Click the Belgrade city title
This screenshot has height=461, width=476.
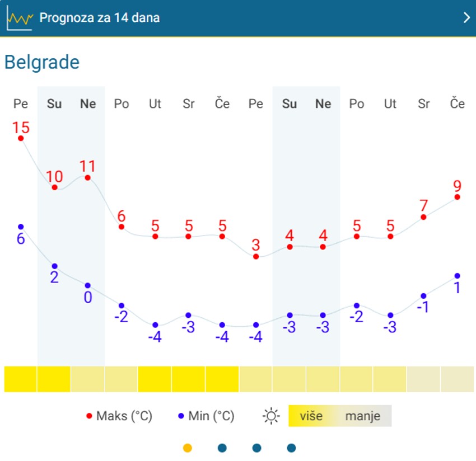[42, 62]
